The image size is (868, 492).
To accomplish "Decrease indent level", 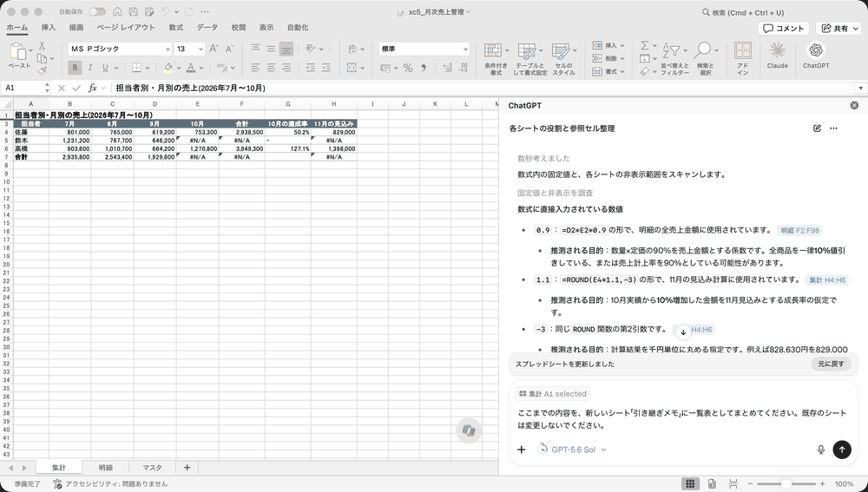I will click(311, 68).
